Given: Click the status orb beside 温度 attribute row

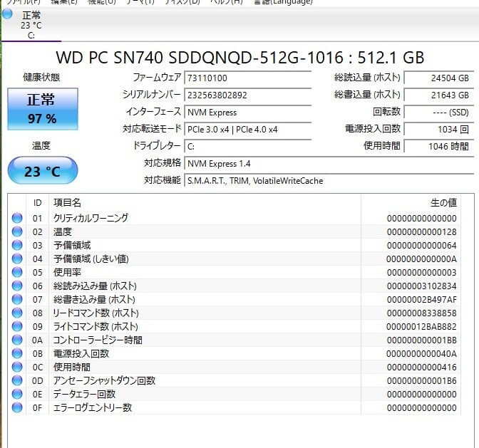Looking at the screenshot, I should [x=17, y=231].
